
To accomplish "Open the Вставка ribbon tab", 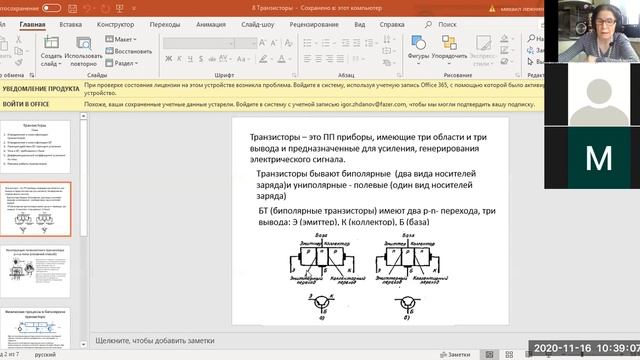I will [x=71, y=24].
